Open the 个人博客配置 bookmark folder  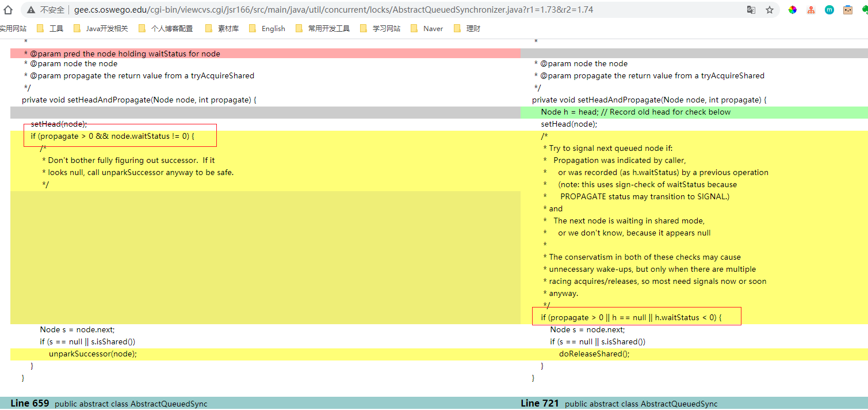pyautogui.click(x=166, y=28)
